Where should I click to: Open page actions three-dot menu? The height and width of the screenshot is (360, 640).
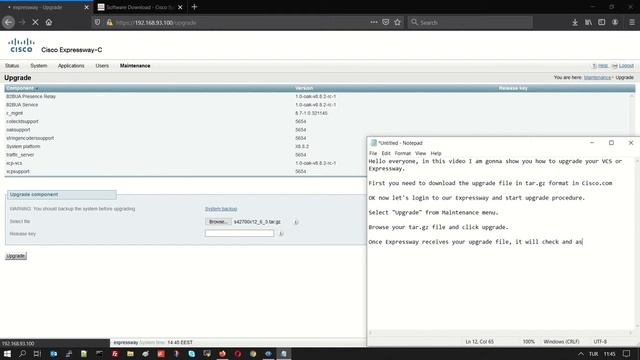[x=374, y=22]
